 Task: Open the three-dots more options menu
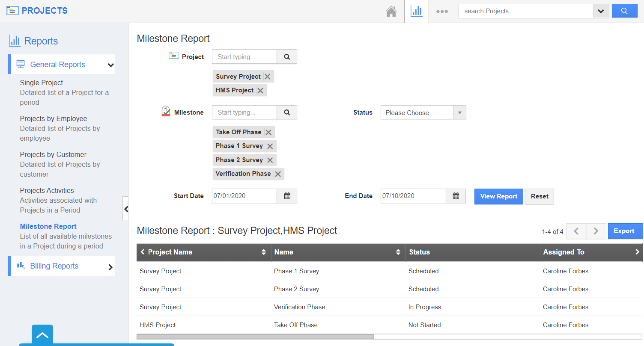tap(442, 12)
